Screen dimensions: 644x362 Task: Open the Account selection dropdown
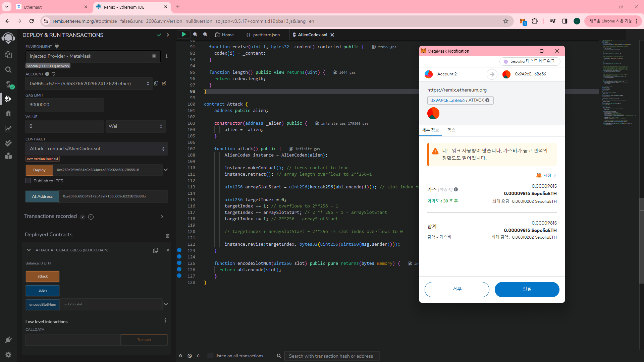89,83
